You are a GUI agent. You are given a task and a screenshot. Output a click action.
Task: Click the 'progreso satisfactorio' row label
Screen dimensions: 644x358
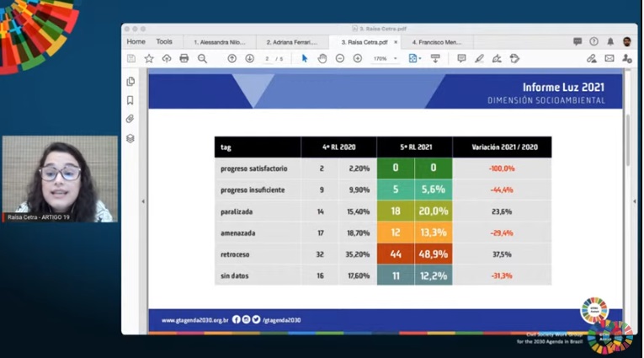click(254, 168)
